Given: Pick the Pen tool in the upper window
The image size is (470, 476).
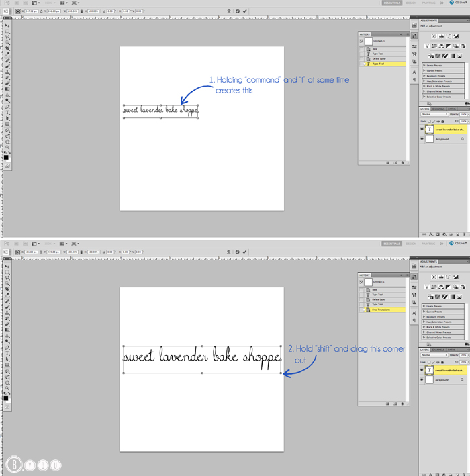Looking at the screenshot, I should point(7,107).
